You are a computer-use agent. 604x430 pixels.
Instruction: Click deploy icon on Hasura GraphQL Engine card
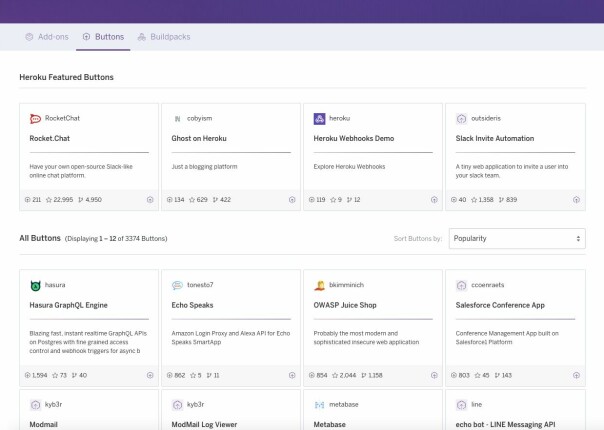click(x=150, y=375)
